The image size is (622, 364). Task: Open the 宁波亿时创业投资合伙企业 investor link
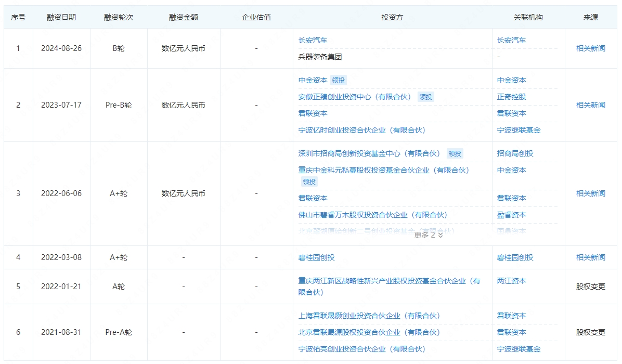pyautogui.click(x=362, y=130)
